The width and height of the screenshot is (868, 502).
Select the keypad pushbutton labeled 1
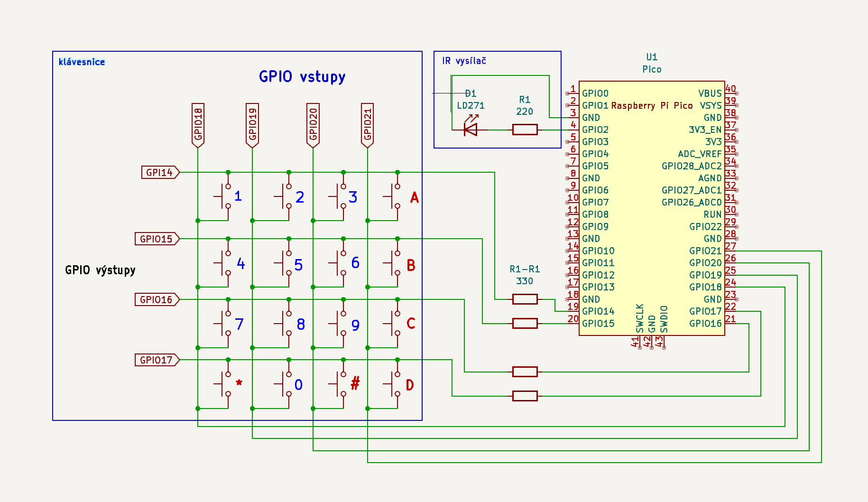(x=222, y=196)
